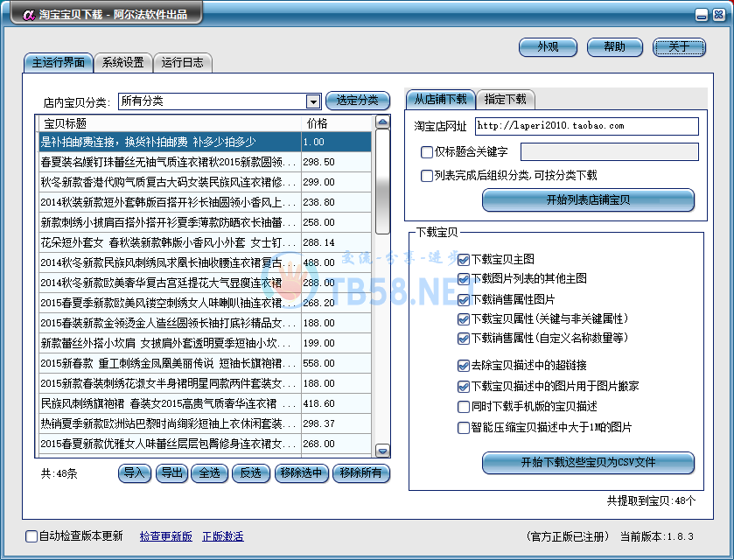Toggle 下载宝贝描述中的图片用于图片搬家 checkbox
Image resolution: width=734 pixels, height=560 pixels.
click(464, 386)
